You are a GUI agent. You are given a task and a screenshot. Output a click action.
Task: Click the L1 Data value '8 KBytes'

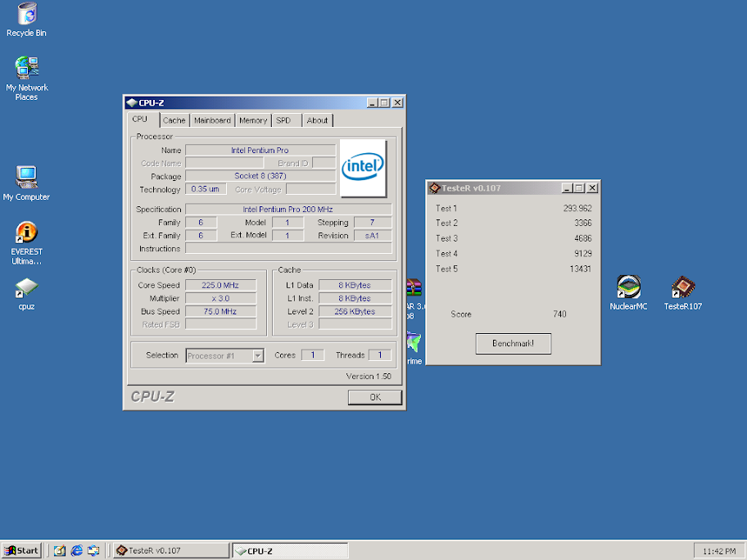(x=355, y=285)
